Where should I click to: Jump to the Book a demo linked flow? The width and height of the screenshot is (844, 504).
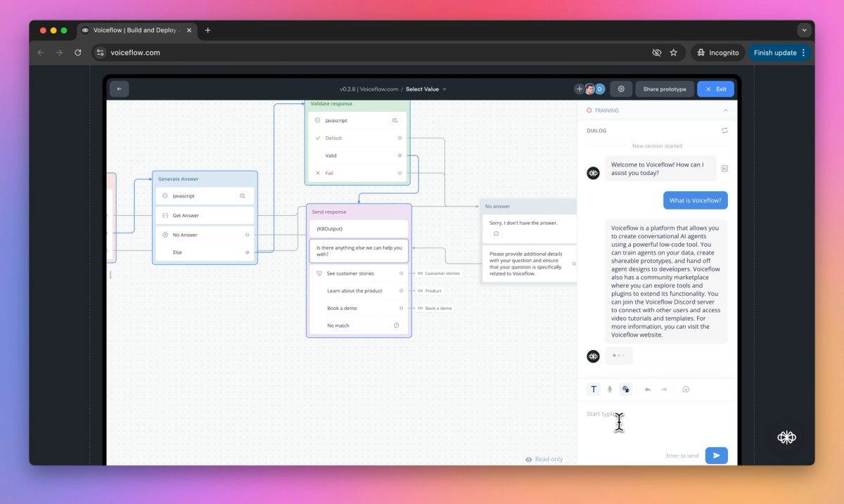(x=434, y=308)
